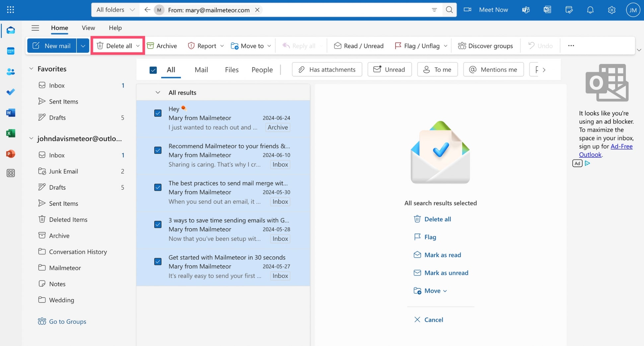Open Word app in left sidebar
Screen dimensions: 644x346
(11, 113)
